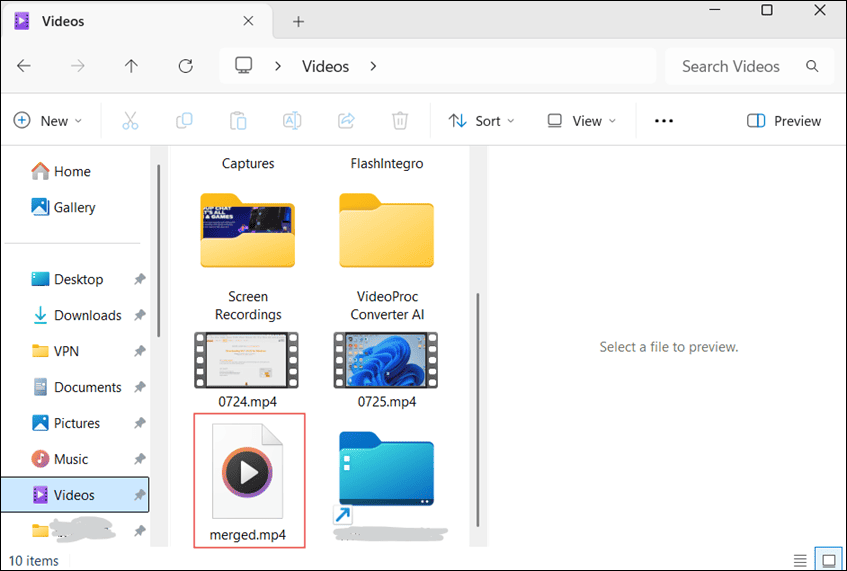Viewport: 847px width, 571px height.
Task: Click the Delete trash icon
Action: (x=400, y=120)
